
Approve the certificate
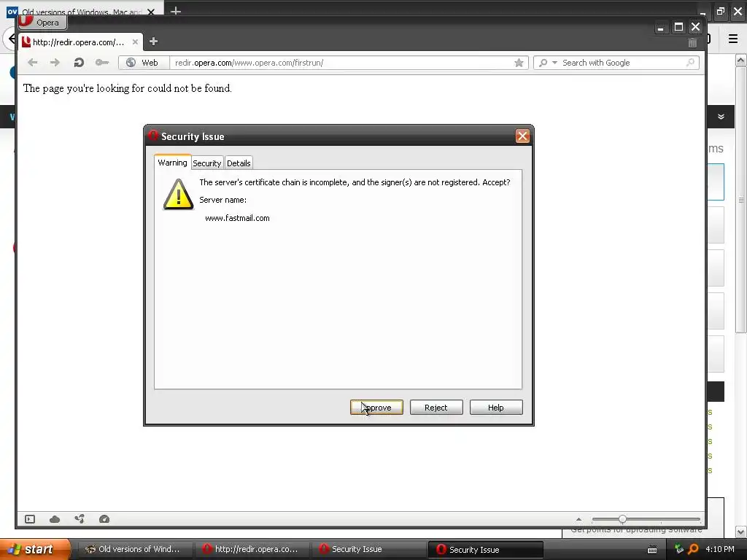point(377,408)
